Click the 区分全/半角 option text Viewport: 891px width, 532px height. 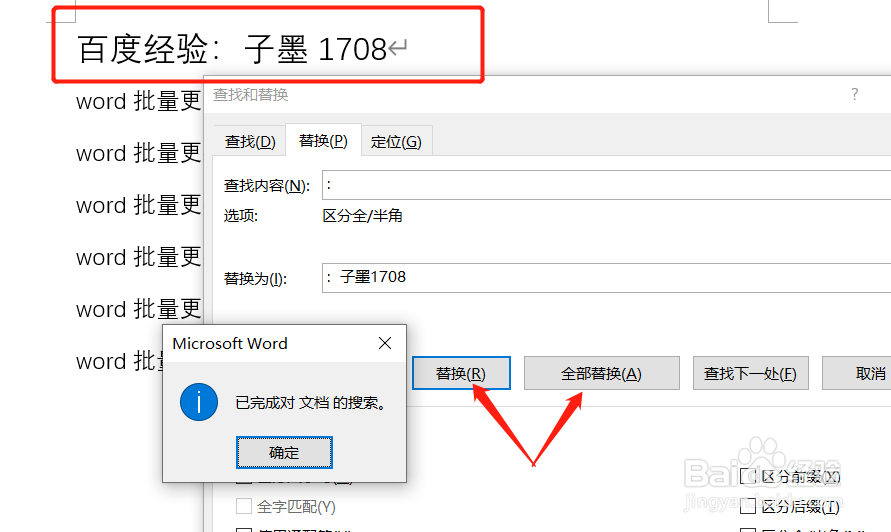pos(363,216)
